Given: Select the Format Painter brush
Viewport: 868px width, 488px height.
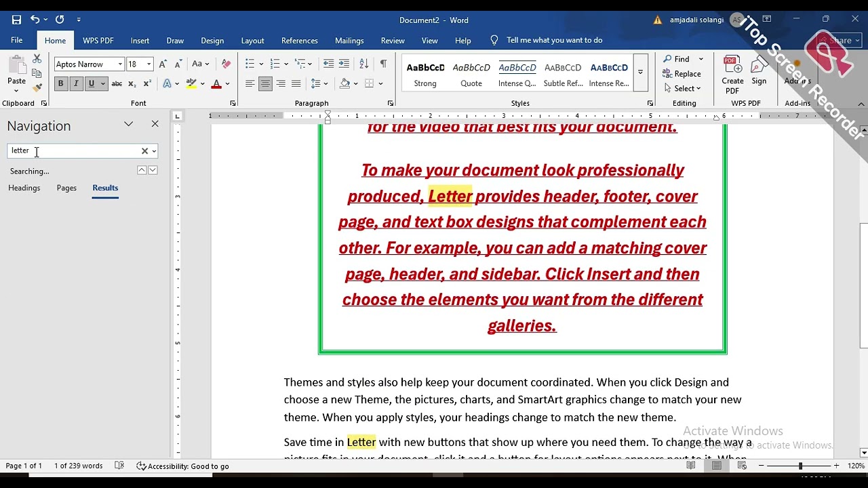Looking at the screenshot, I should click(37, 87).
